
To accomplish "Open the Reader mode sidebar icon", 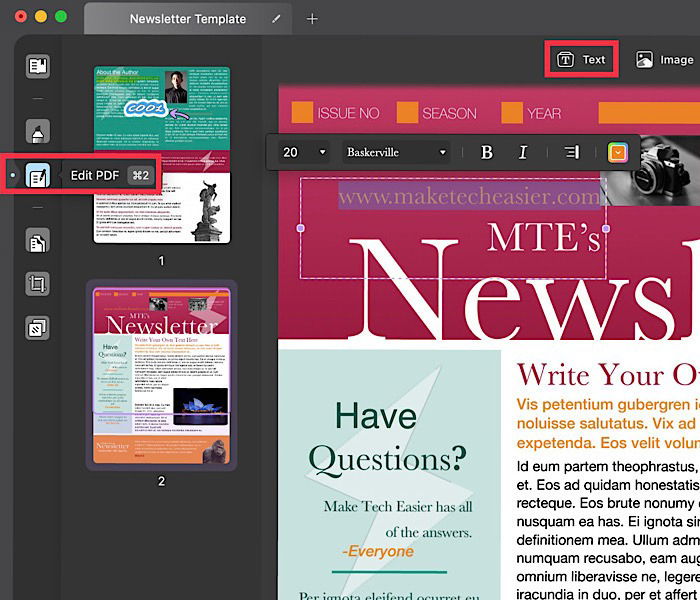I will point(38,67).
